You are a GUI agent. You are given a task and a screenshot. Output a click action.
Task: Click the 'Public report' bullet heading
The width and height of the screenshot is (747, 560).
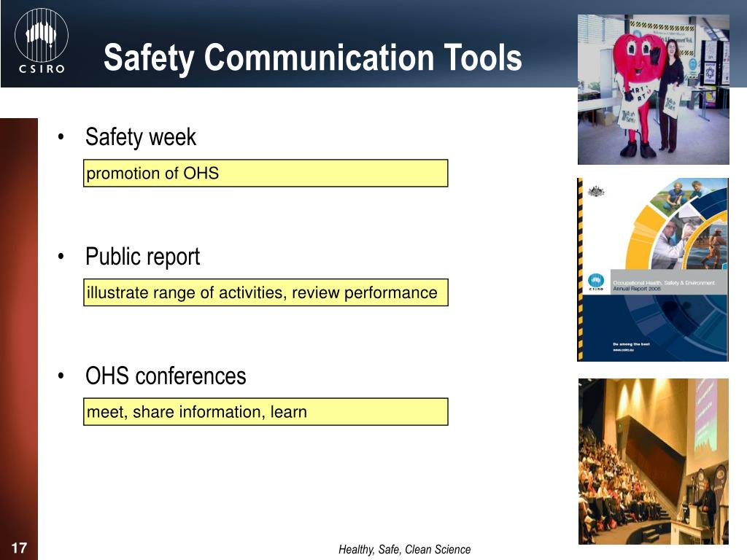pyautogui.click(x=142, y=257)
